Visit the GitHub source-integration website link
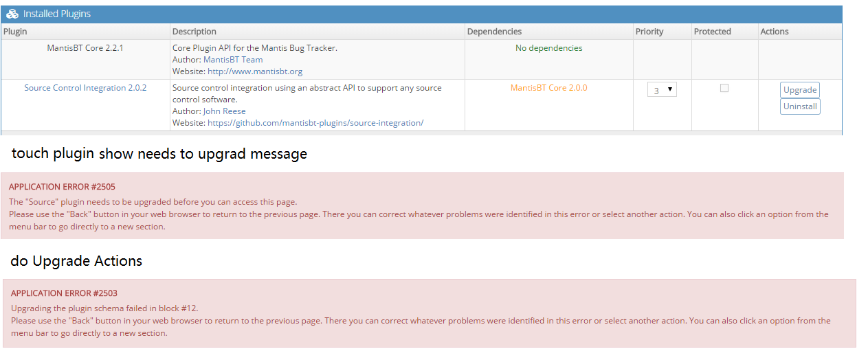The height and width of the screenshot is (362, 868). point(315,123)
